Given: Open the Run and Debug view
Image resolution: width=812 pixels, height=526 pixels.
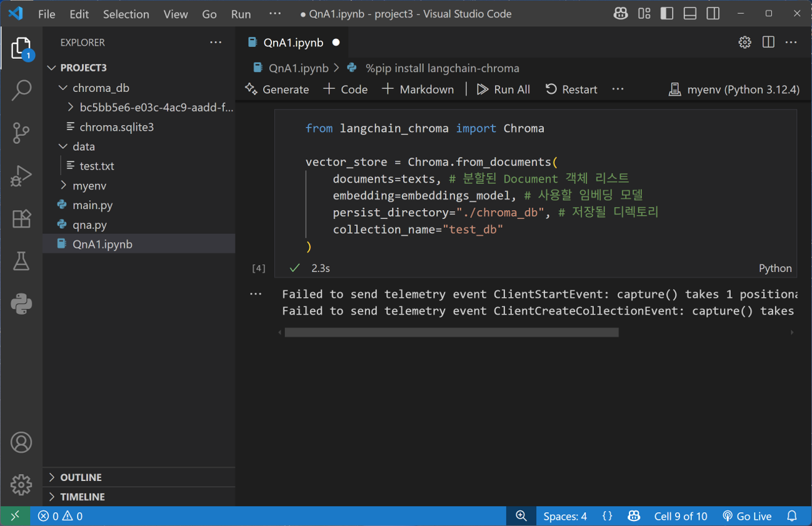Looking at the screenshot, I should coord(21,176).
